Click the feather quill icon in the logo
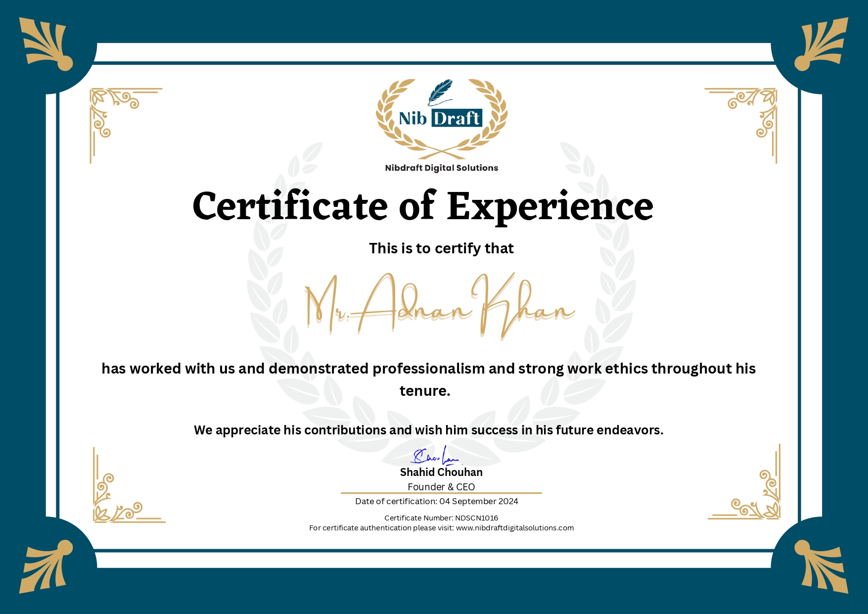This screenshot has width=868, height=614. 440,92
